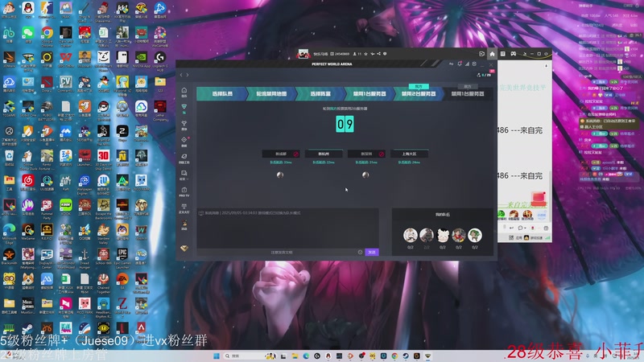The height and width of the screenshot is (362, 644).
Task: Open NVIDIA App desktop shortcut
Action: coord(141,60)
